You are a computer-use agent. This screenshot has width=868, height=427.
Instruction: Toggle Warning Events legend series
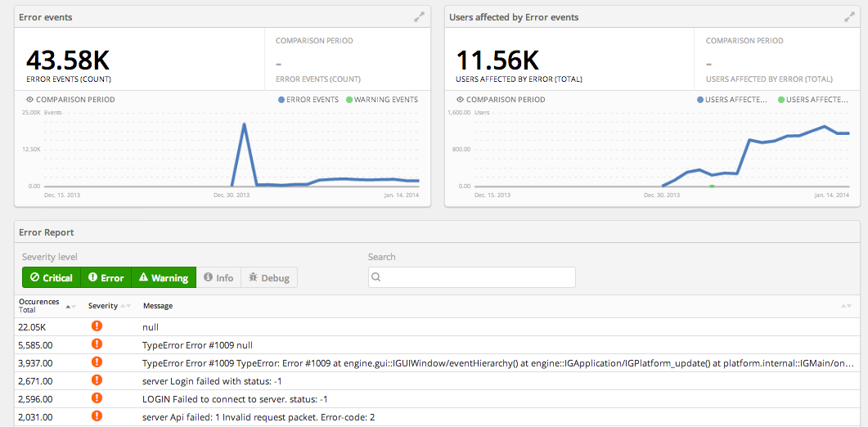coord(382,100)
